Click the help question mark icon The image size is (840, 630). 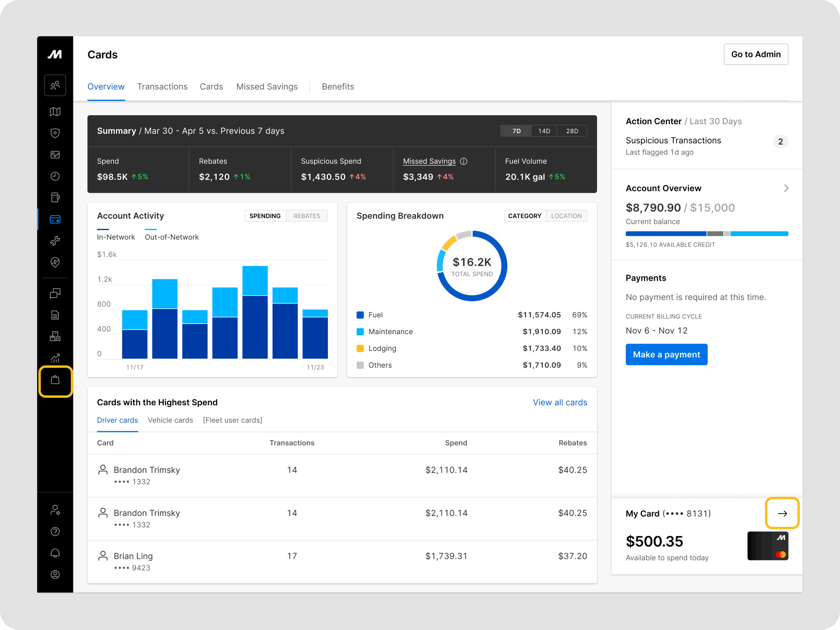55,531
